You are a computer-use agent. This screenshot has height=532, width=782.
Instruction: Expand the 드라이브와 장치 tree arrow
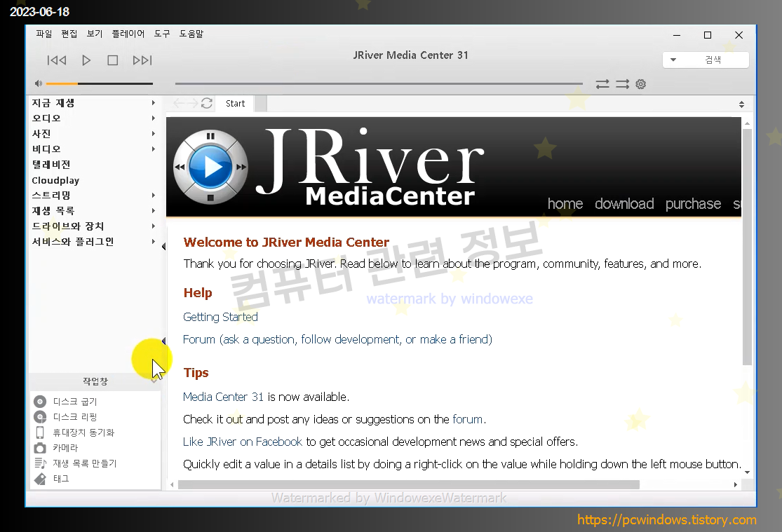point(154,226)
